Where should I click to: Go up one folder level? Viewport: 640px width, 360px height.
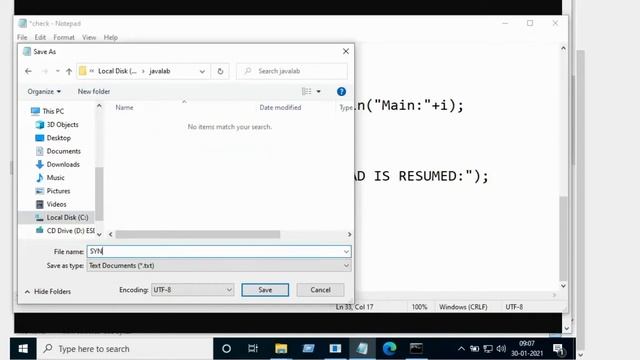69,71
